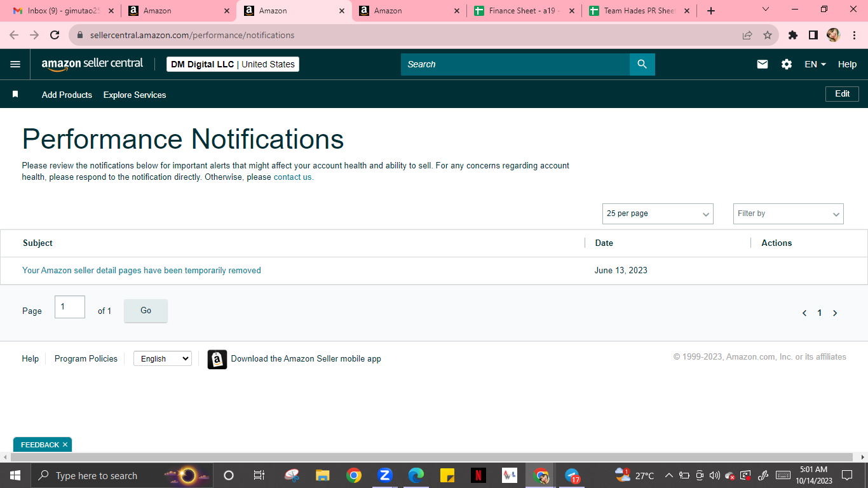Open Netflix from the taskbar
Image resolution: width=868 pixels, height=488 pixels.
pyautogui.click(x=478, y=475)
